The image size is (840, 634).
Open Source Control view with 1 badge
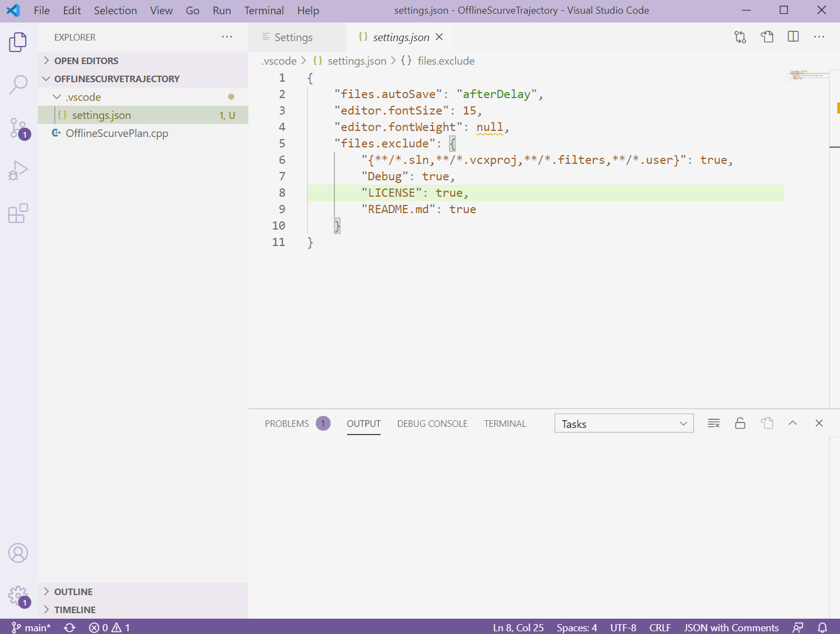click(18, 128)
